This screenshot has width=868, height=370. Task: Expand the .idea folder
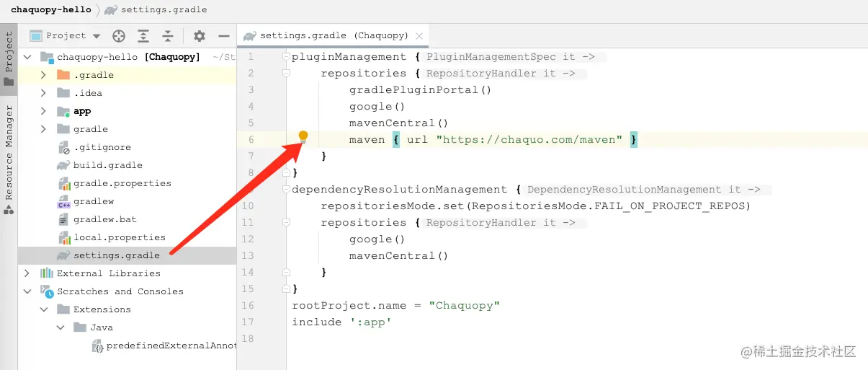pos(44,93)
